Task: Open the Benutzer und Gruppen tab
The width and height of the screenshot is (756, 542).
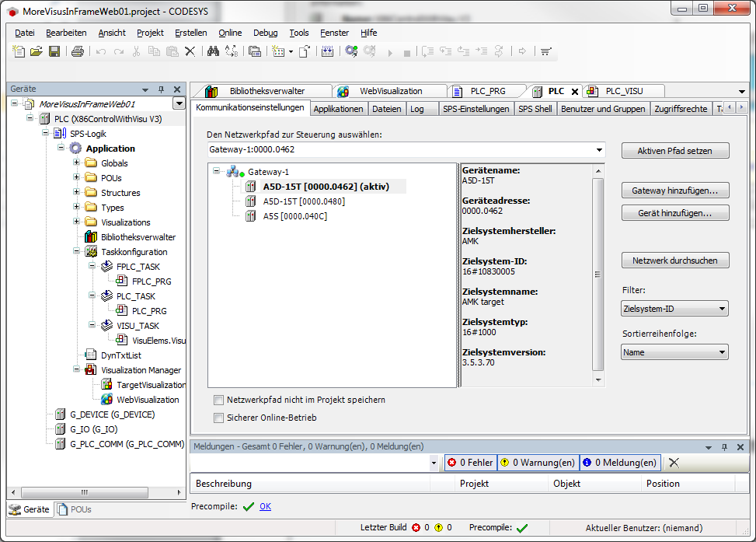Action: click(603, 109)
